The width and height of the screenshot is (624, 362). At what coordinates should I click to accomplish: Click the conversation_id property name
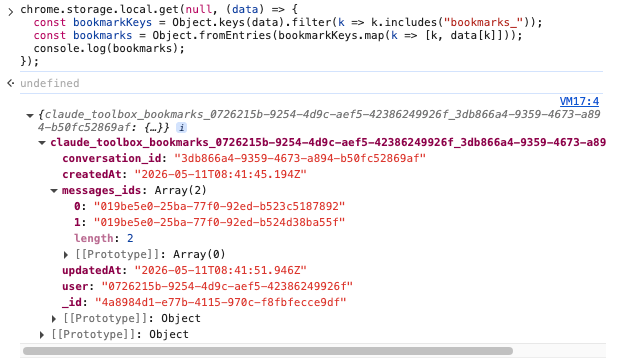[112, 158]
